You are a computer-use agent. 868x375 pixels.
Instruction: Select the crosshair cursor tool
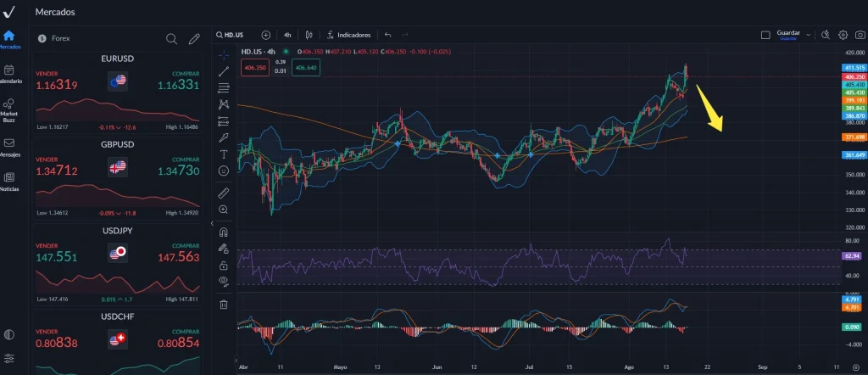point(224,55)
